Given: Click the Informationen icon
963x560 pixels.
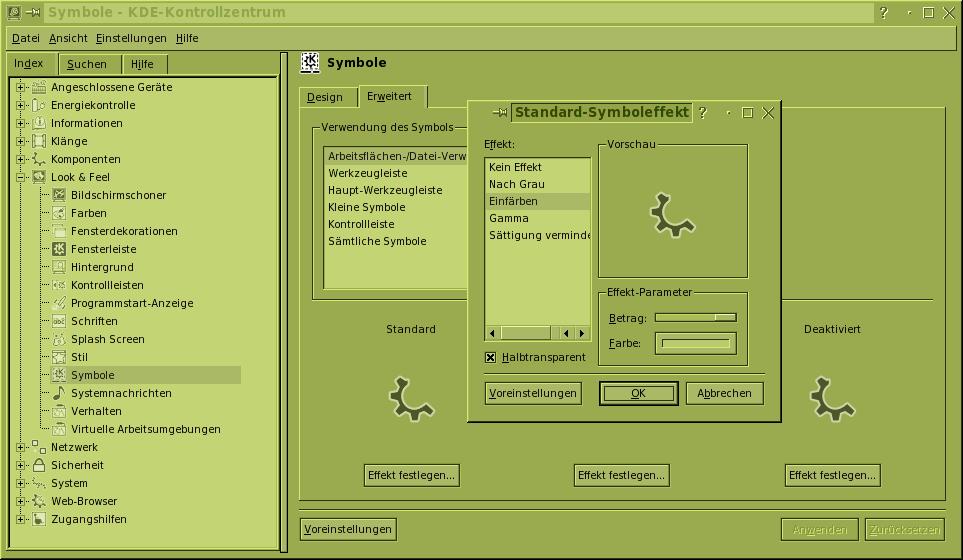Looking at the screenshot, I should [x=39, y=123].
